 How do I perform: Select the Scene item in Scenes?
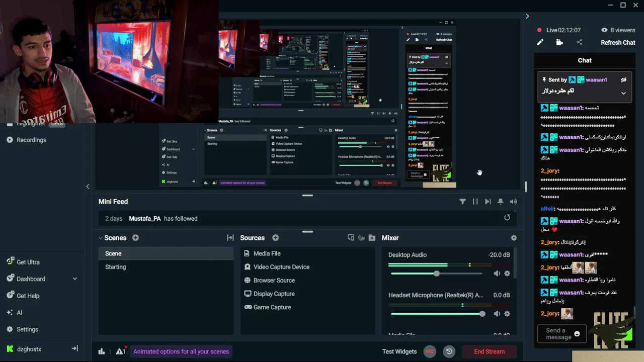tap(166, 253)
